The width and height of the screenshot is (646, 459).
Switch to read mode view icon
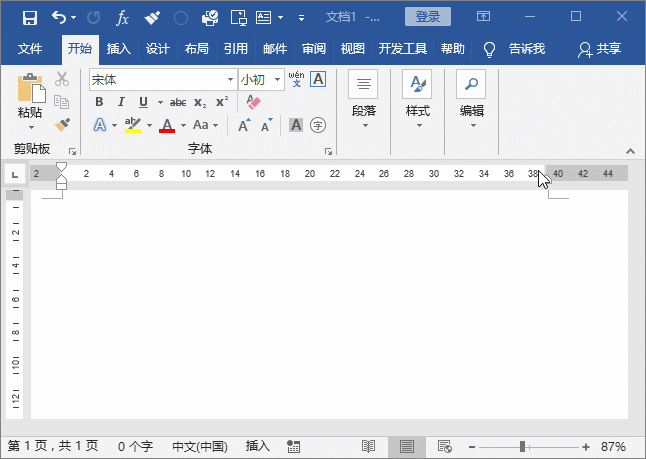368,446
